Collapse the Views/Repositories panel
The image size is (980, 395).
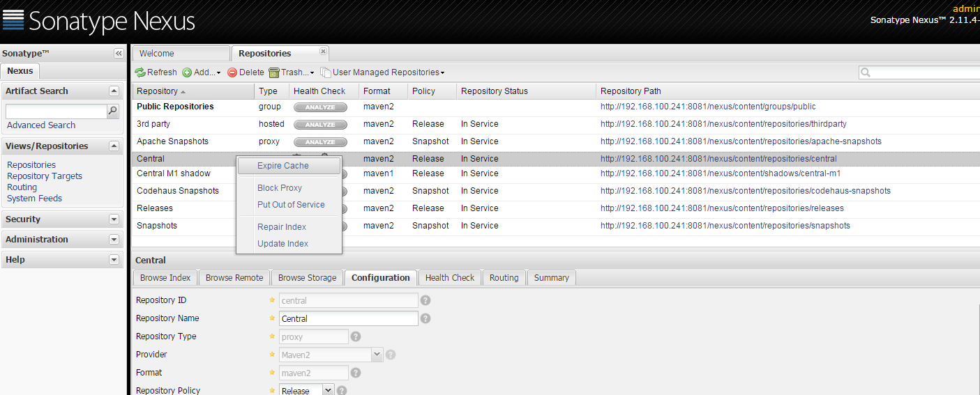[114, 146]
